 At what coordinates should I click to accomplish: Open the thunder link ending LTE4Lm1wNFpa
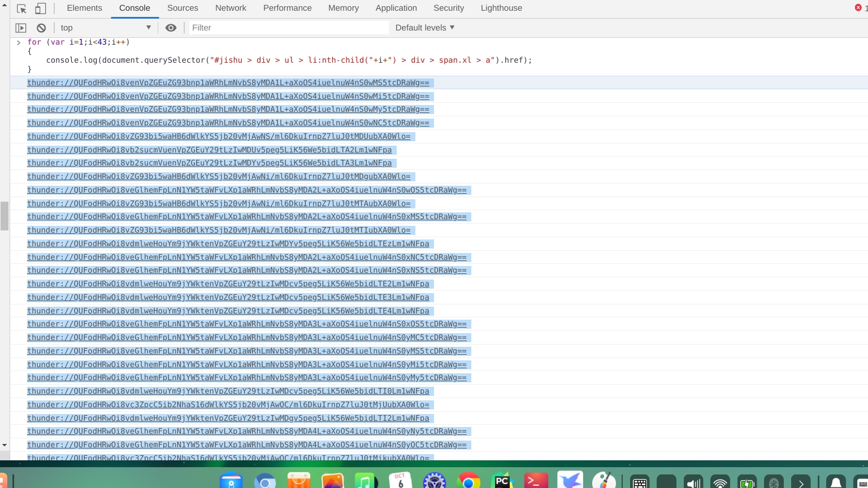(228, 311)
